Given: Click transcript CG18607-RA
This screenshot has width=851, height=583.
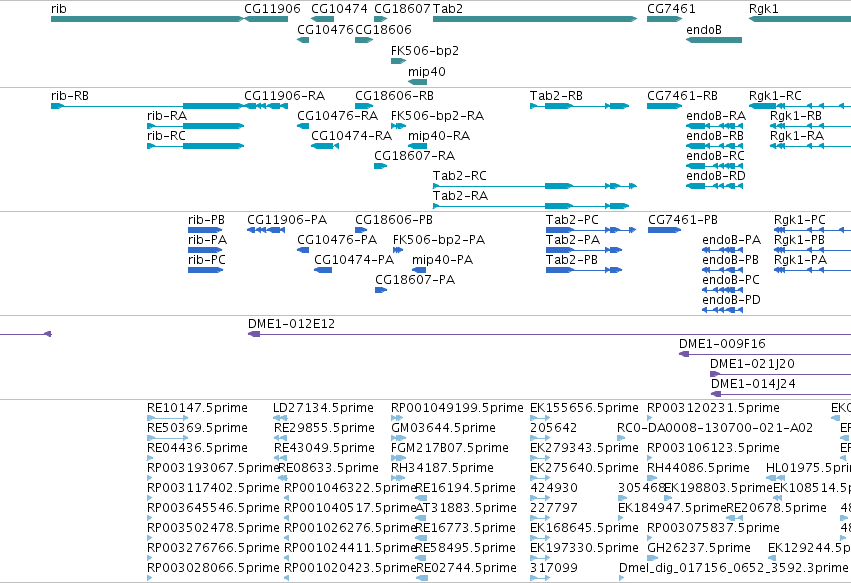Looking at the screenshot, I should 414,156.
